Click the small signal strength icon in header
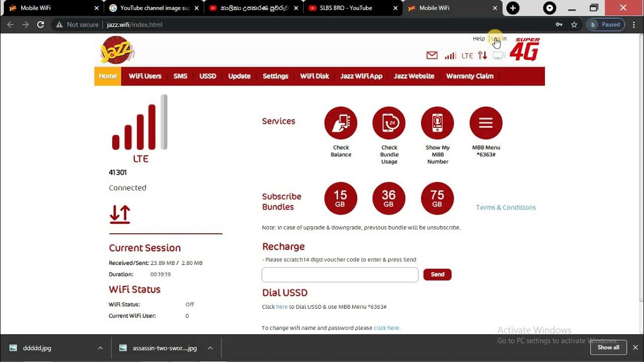 pyautogui.click(x=450, y=55)
